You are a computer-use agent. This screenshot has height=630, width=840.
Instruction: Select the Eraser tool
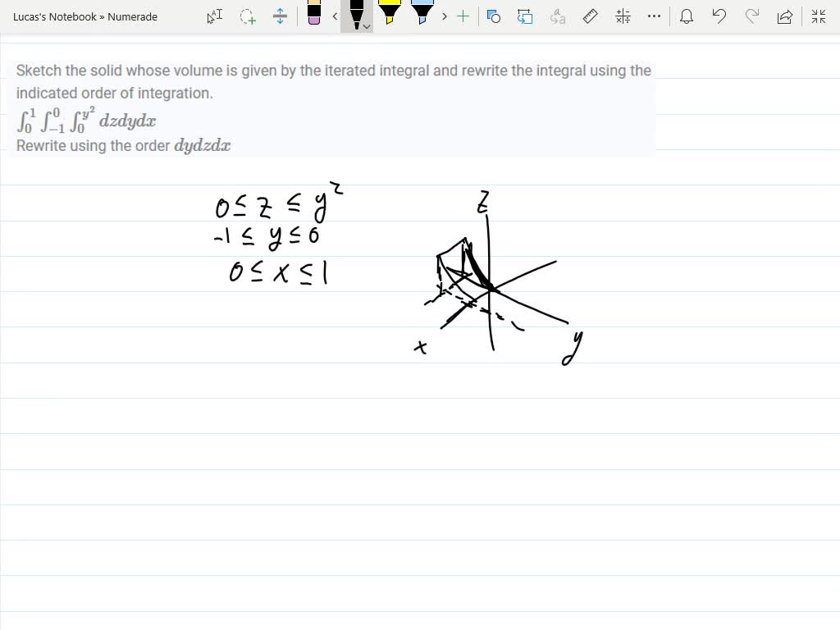315,16
